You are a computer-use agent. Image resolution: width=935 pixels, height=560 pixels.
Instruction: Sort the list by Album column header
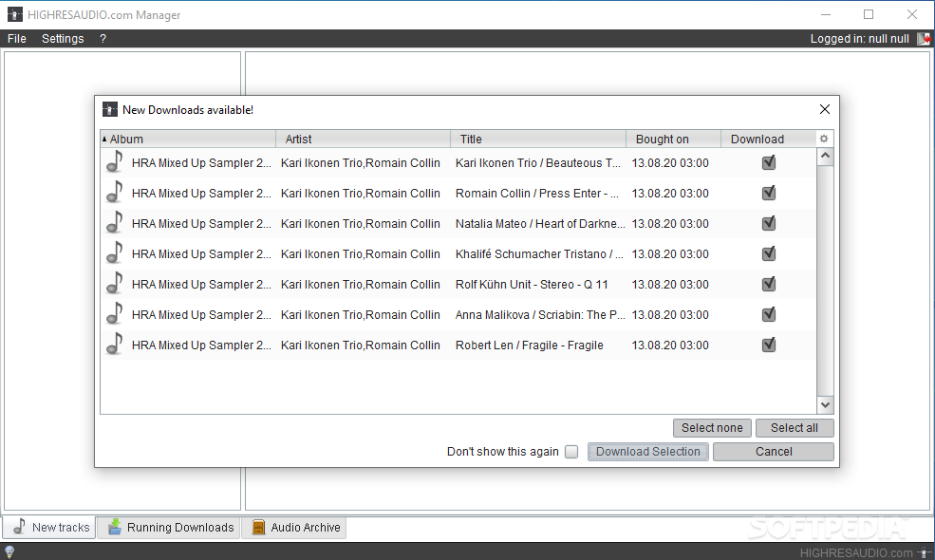pyautogui.click(x=188, y=139)
